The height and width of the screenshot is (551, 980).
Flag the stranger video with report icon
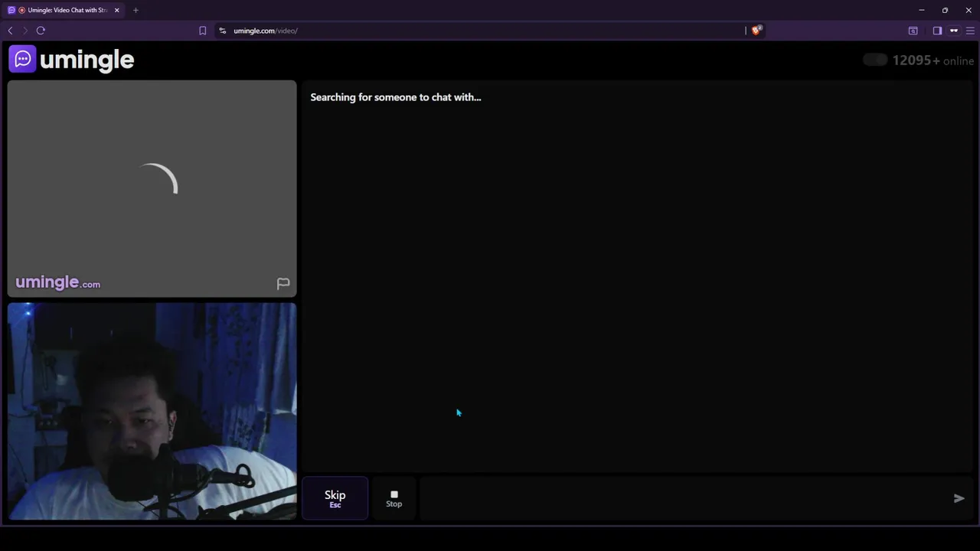283,284
